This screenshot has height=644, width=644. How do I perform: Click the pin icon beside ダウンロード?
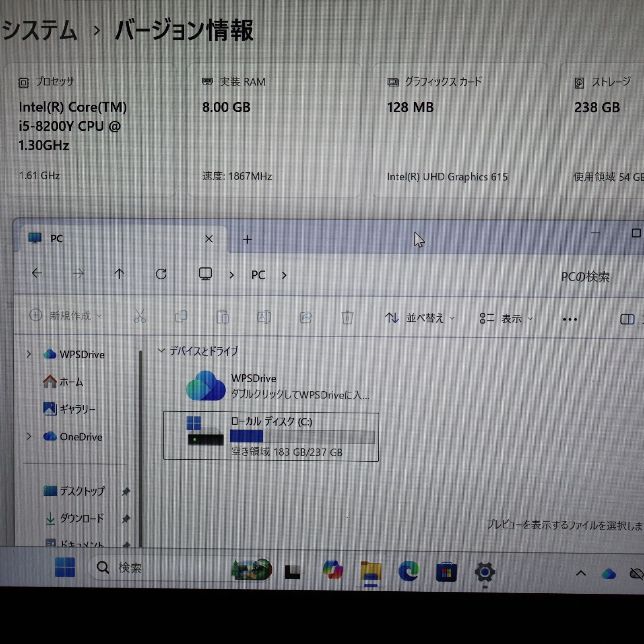pos(126,519)
